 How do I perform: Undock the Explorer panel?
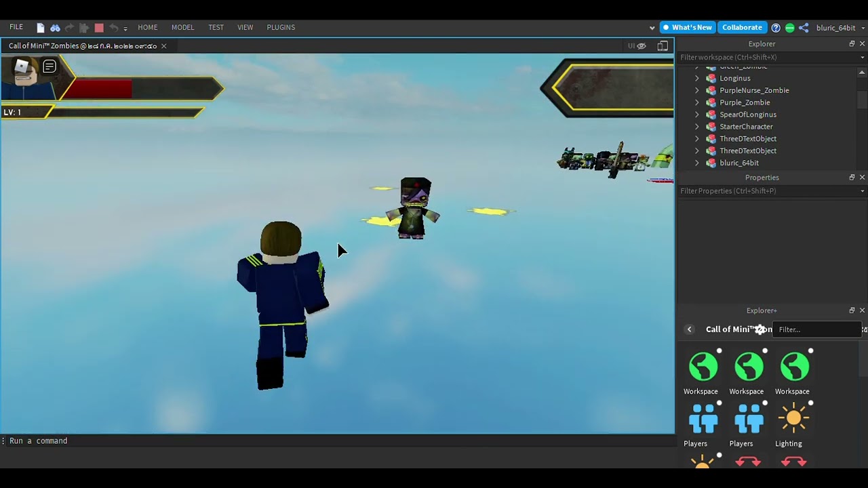(852, 44)
